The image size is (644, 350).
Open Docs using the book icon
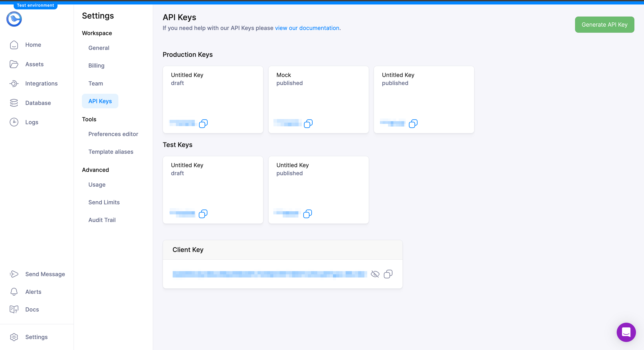[x=14, y=309]
